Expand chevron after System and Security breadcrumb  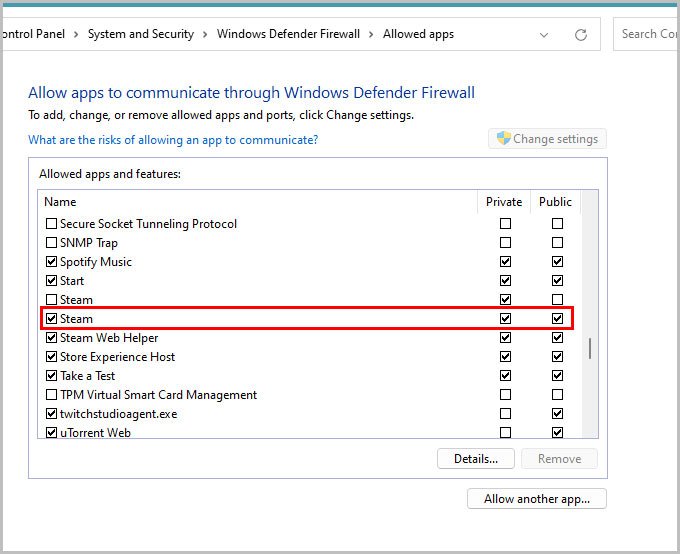pos(205,34)
